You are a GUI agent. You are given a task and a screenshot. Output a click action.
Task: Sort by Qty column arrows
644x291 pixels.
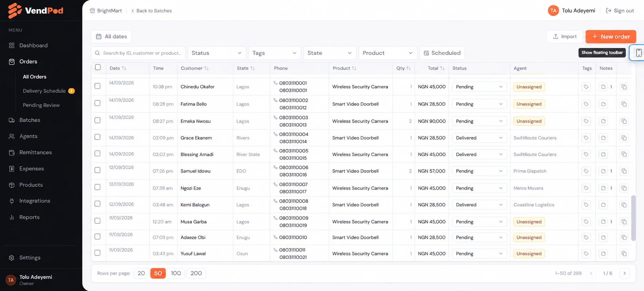pyautogui.click(x=409, y=68)
